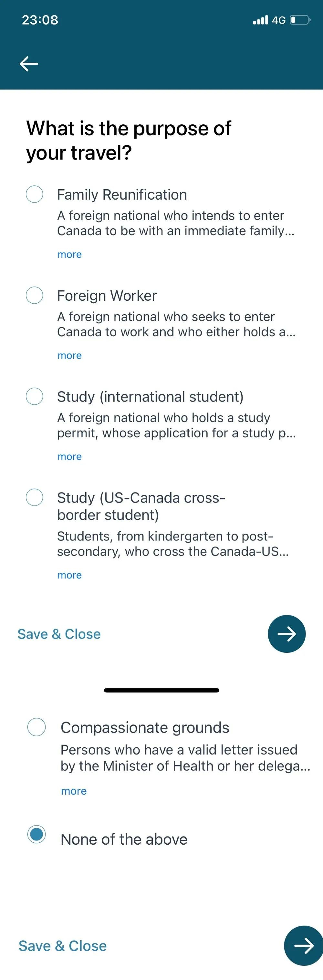Tap the upper next arrow button
This screenshot has width=323, height=980.
pos(287,634)
